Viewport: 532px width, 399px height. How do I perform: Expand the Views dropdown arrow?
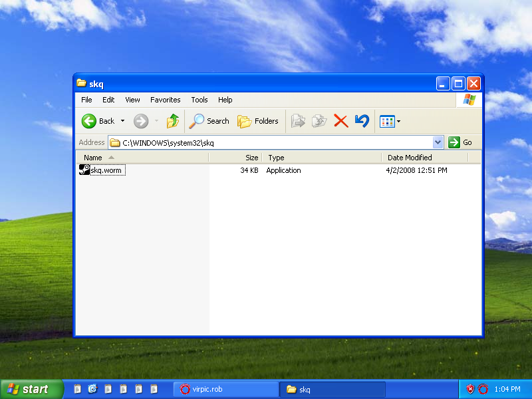point(398,121)
